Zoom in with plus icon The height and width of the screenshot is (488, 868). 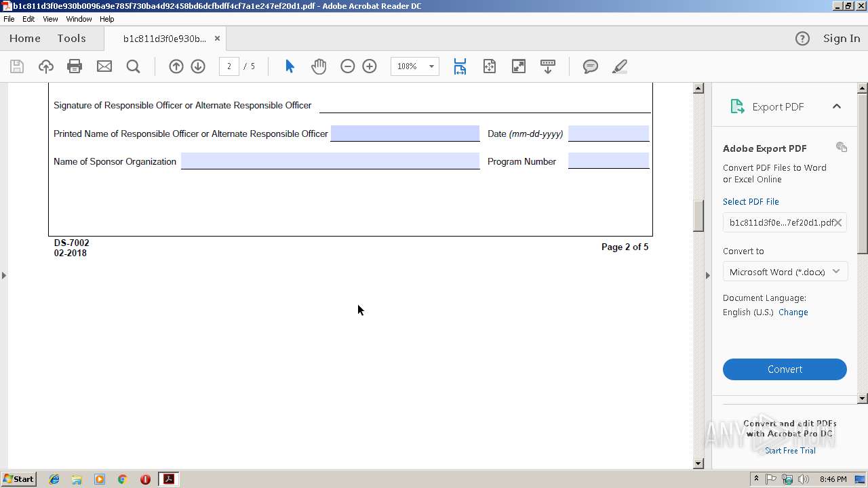click(x=370, y=66)
